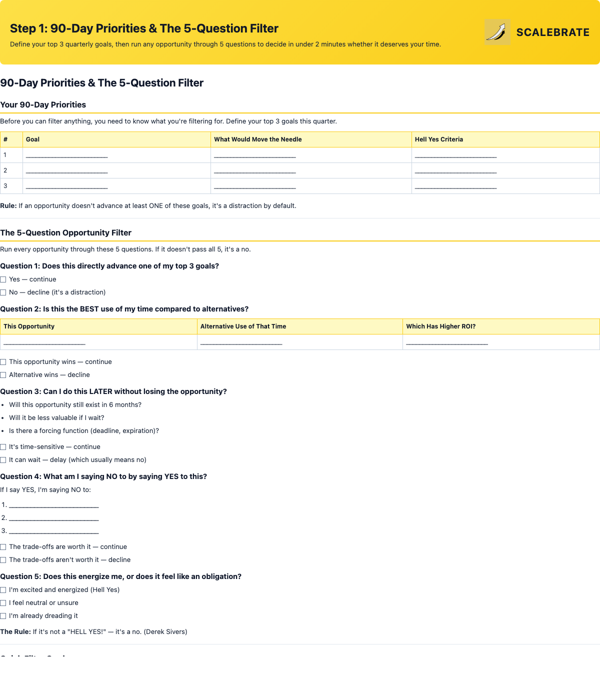The width and height of the screenshot is (600, 700).
Task: Click the 'Rule:' distraction by default sentence
Action: [148, 205]
